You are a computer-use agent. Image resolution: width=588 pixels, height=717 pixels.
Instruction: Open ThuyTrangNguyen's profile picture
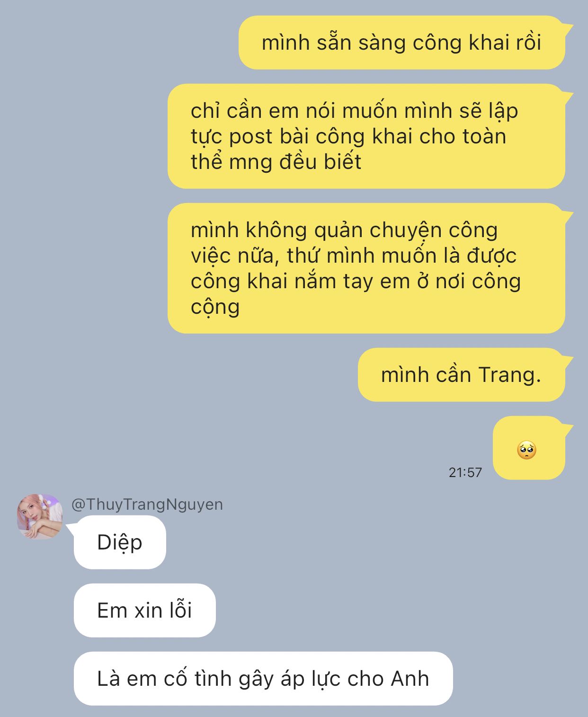[40, 516]
